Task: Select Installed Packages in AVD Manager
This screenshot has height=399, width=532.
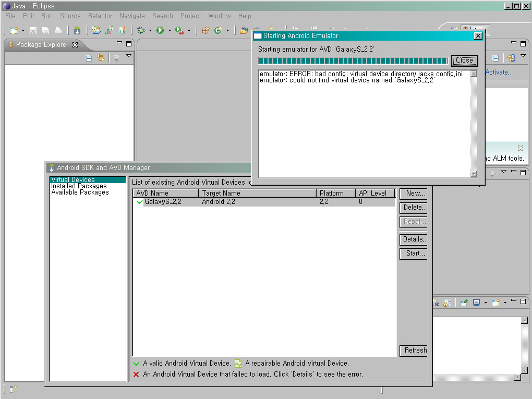Action: 79,186
